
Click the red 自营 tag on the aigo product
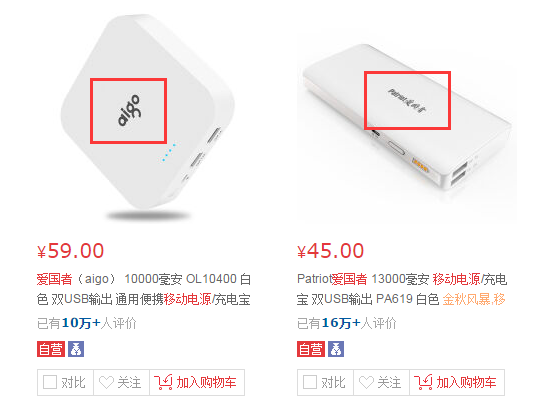tap(51, 349)
